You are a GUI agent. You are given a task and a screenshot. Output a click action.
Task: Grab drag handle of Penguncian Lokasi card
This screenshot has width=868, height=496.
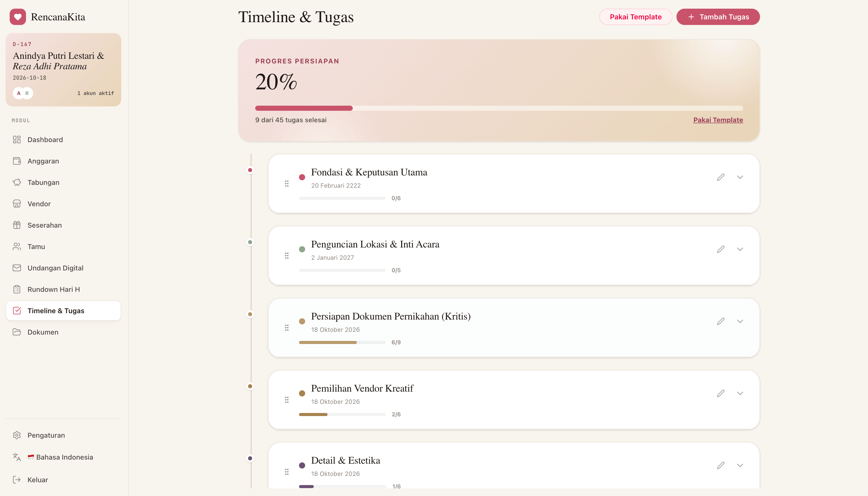287,255
